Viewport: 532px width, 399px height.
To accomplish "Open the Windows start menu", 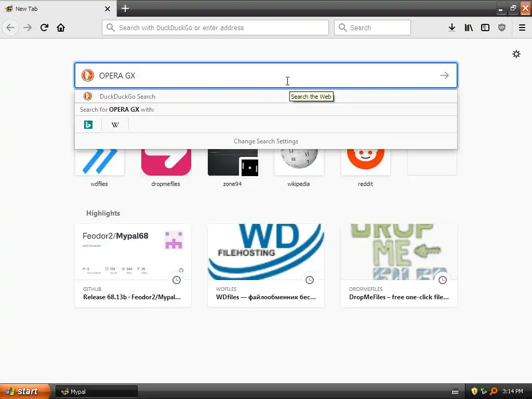I will click(x=24, y=392).
